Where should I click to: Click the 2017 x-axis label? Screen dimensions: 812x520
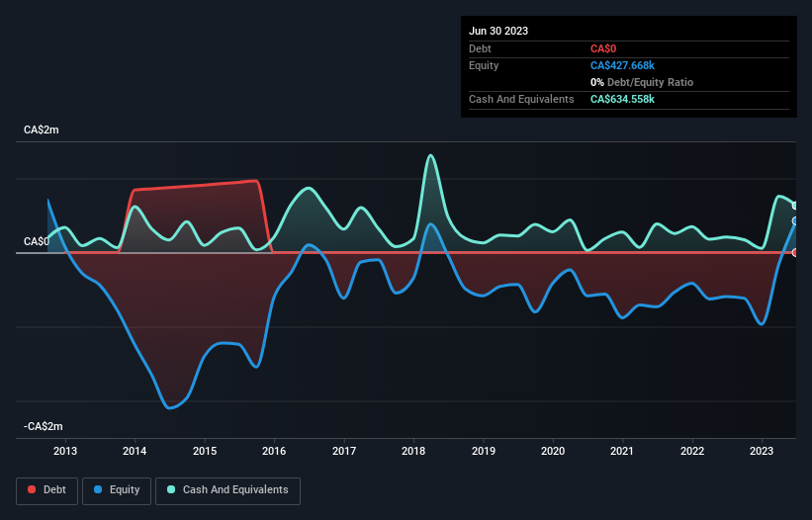pyautogui.click(x=344, y=451)
